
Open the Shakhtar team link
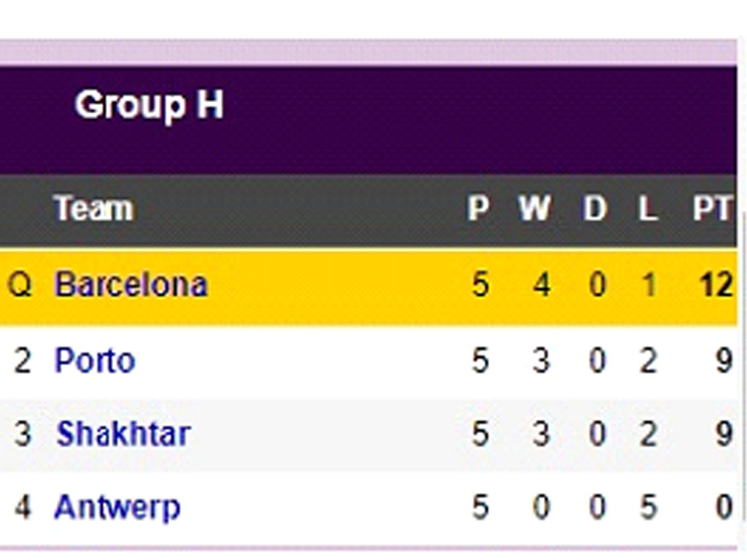123,434
